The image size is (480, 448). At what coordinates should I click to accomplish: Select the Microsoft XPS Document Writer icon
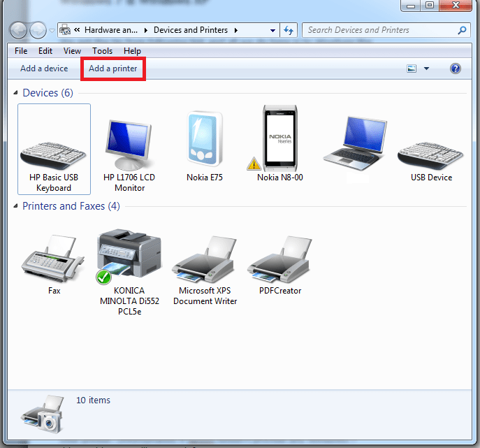204,259
